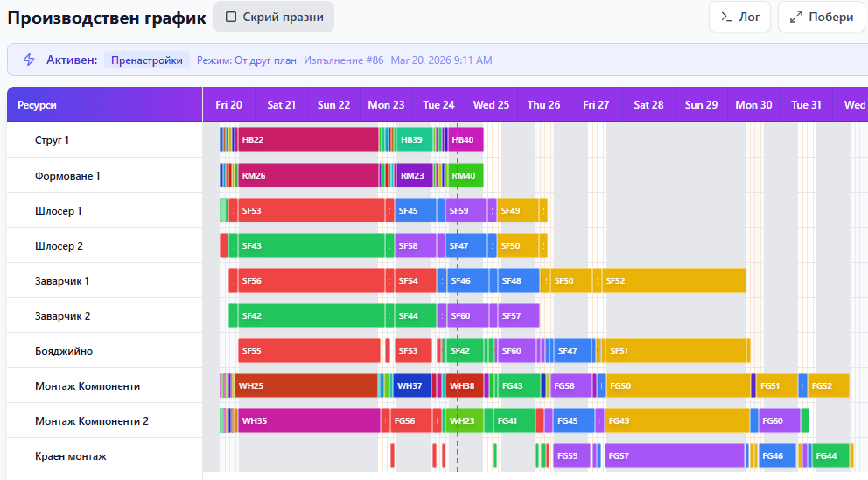This screenshot has height=480, width=868.
Task: Select the RM26 bar on Формоване 1
Action: [x=306, y=175]
